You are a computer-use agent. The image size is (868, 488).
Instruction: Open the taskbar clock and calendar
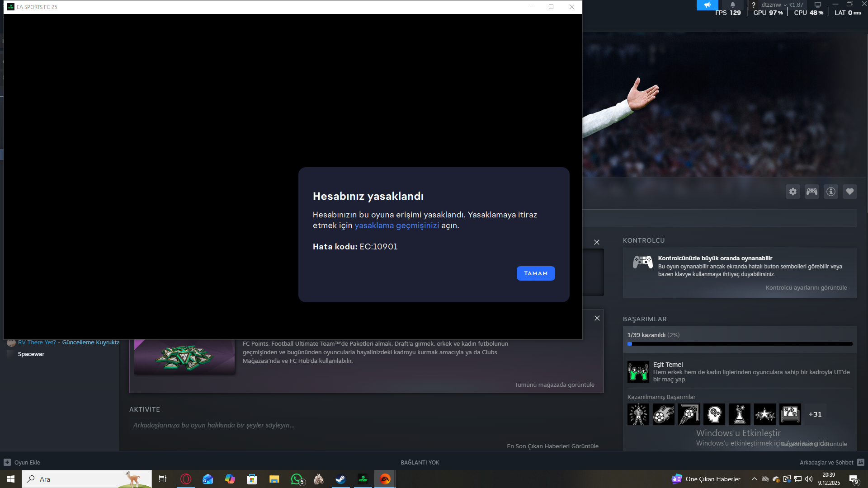829,479
